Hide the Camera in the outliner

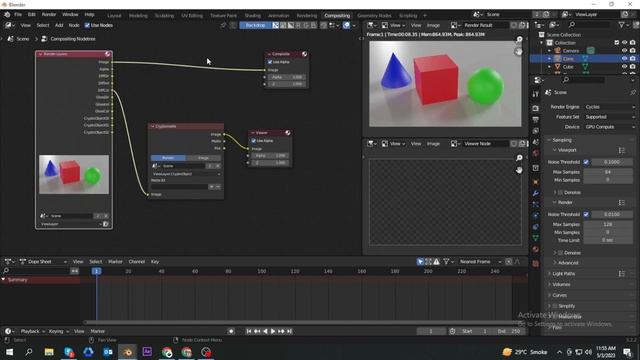coord(624,51)
